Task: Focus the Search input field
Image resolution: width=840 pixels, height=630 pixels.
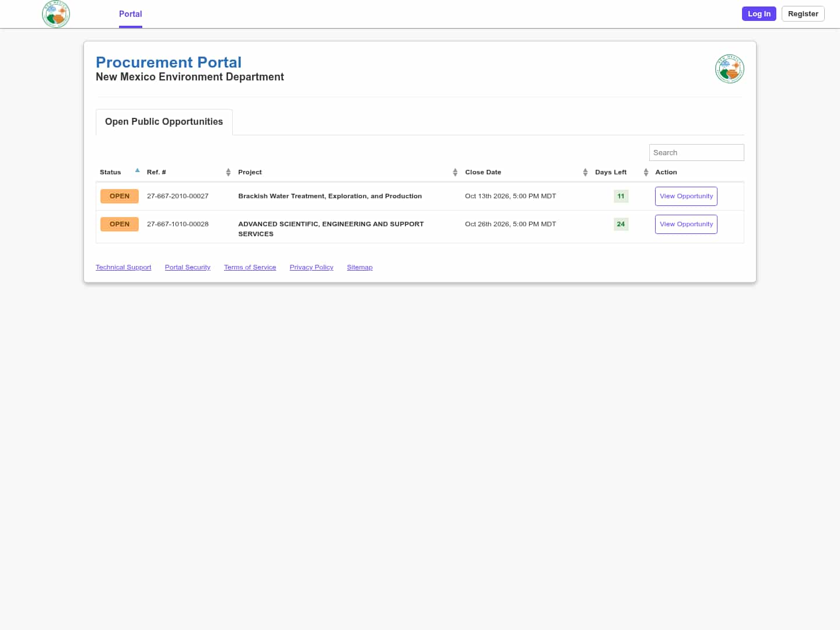Action: [696, 152]
